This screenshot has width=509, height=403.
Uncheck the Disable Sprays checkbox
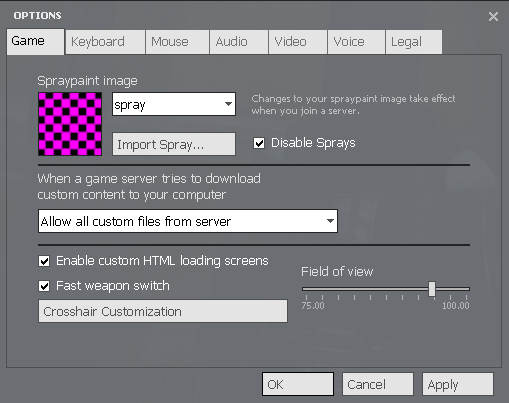[259, 143]
